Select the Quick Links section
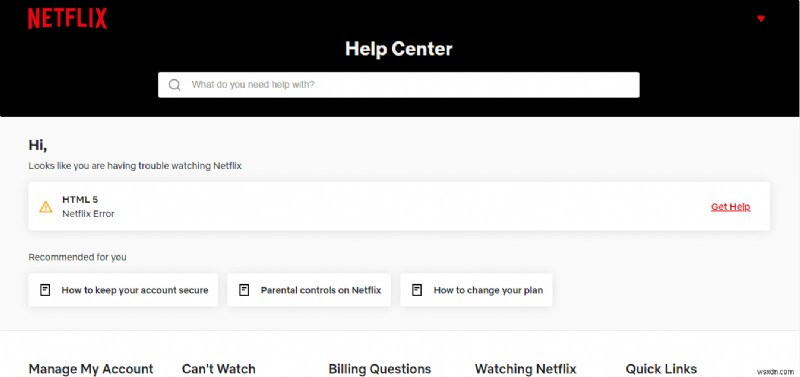Viewport: 800px width, 377px height. pyautogui.click(x=661, y=369)
